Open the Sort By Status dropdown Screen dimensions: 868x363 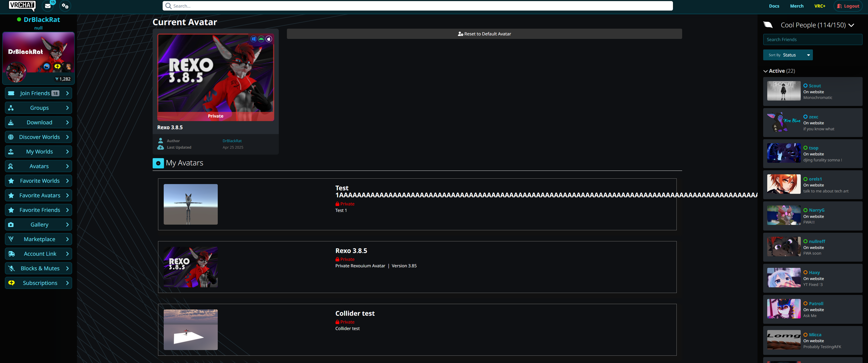click(x=787, y=55)
